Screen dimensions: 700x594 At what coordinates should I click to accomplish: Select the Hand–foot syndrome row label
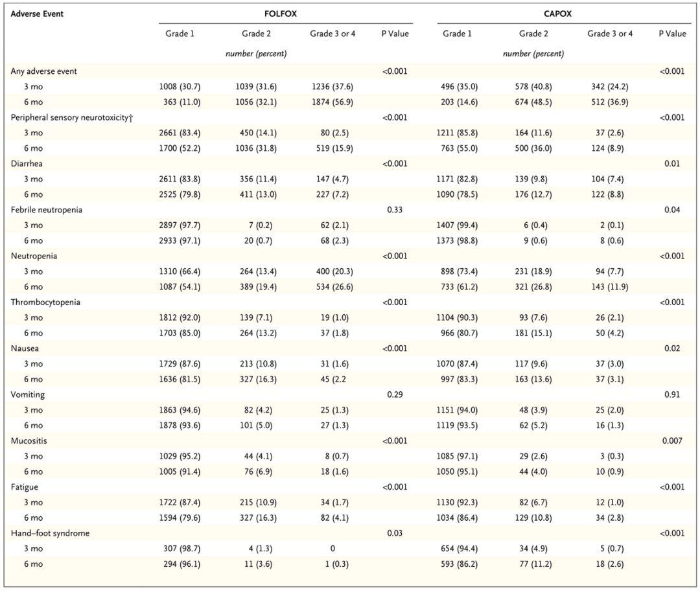click(50, 533)
